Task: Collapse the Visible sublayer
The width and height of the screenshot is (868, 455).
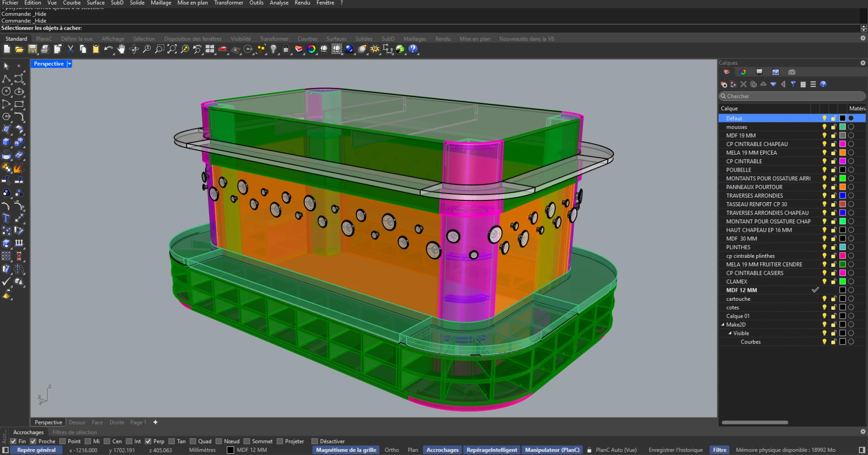Action: tap(730, 334)
